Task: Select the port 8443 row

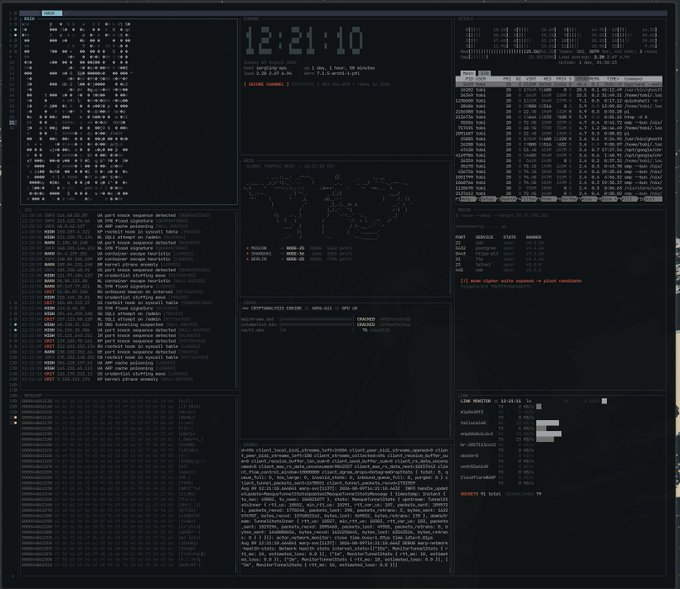Action: [x=500, y=254]
